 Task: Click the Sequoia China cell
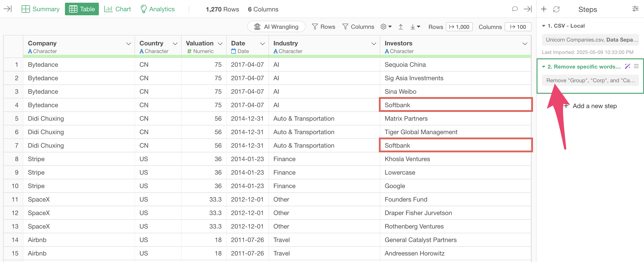tap(455, 64)
